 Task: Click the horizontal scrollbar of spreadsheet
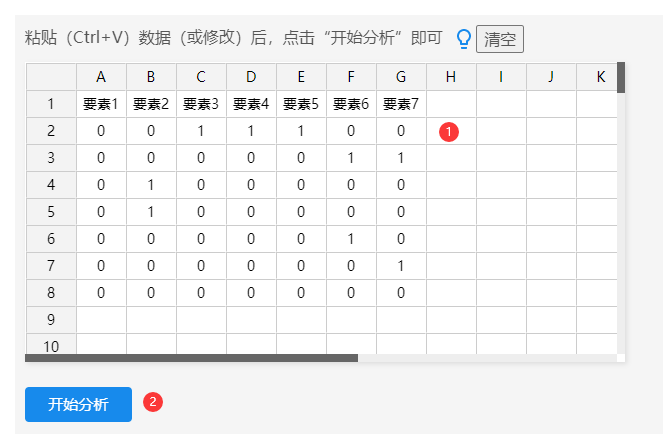click(x=190, y=357)
